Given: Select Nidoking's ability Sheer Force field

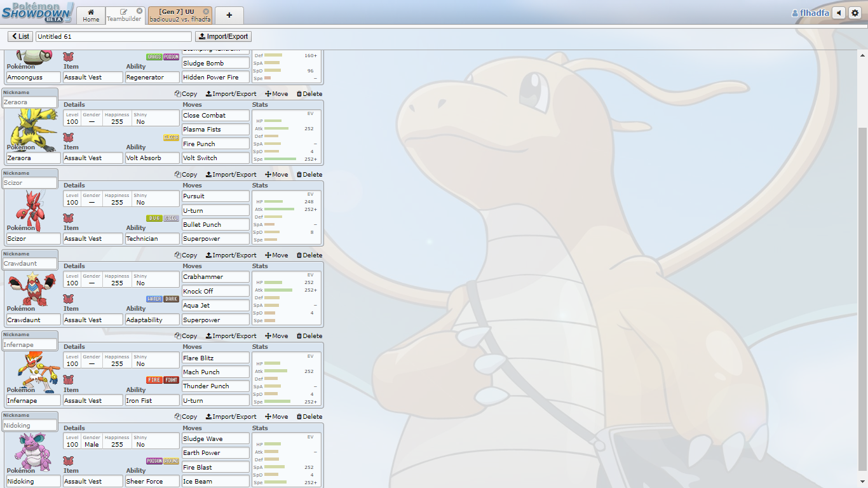Looking at the screenshot, I should (x=152, y=481).
